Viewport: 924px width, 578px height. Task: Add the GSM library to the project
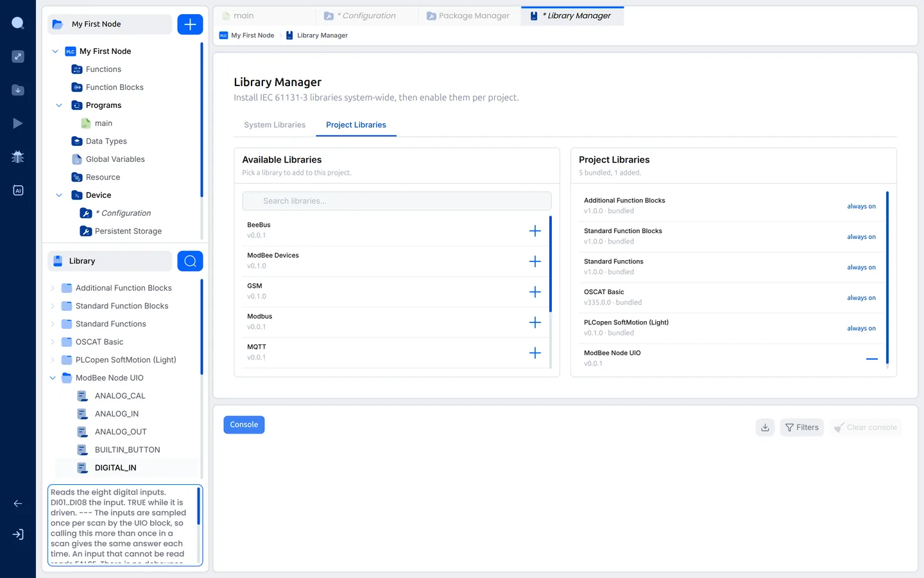(x=535, y=292)
